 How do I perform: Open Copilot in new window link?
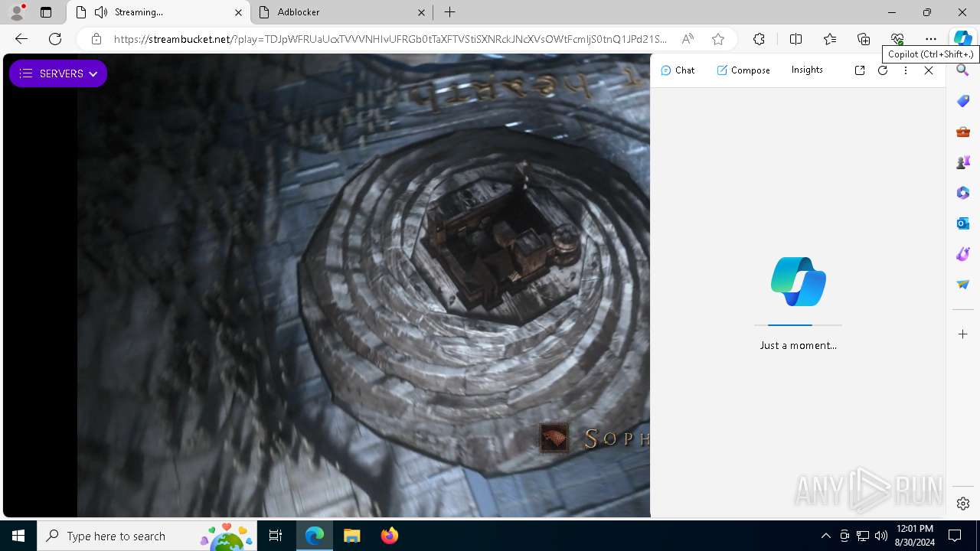[x=860, y=70]
